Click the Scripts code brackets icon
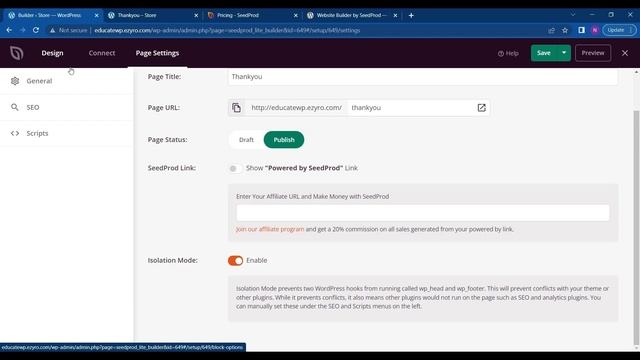The image size is (640, 360). [15, 133]
